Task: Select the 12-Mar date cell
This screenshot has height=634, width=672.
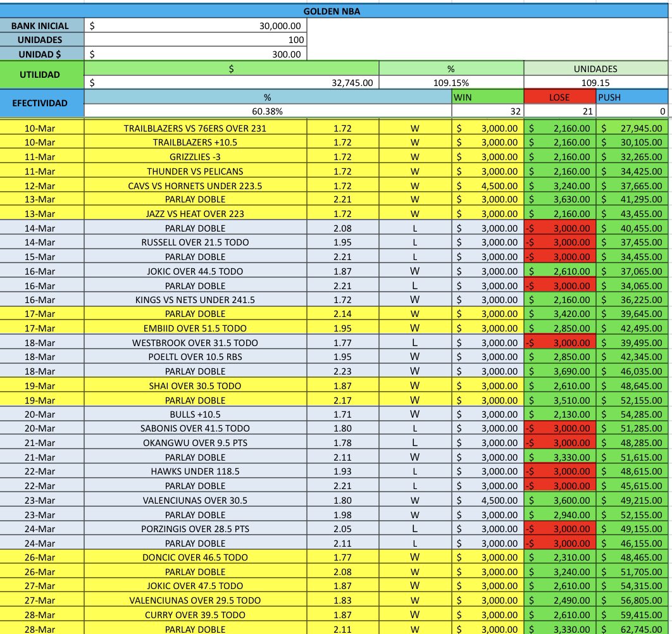Action: (x=42, y=186)
